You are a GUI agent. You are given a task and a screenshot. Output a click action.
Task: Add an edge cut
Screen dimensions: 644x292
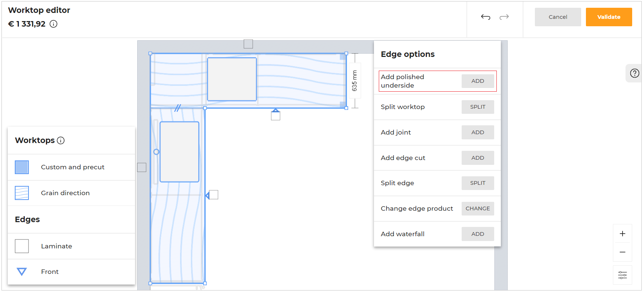478,158
